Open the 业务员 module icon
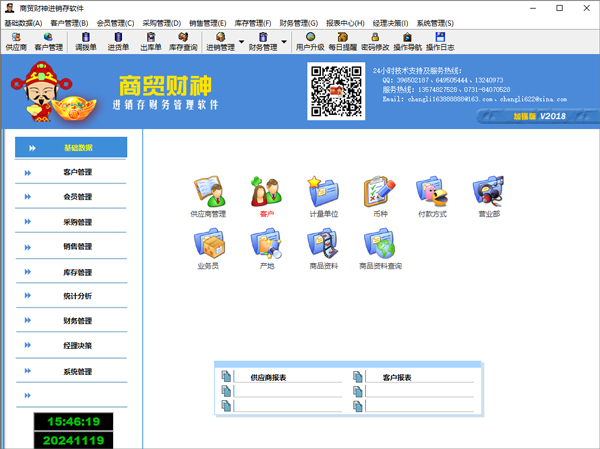Viewport: 600px width, 449px height. pos(208,249)
